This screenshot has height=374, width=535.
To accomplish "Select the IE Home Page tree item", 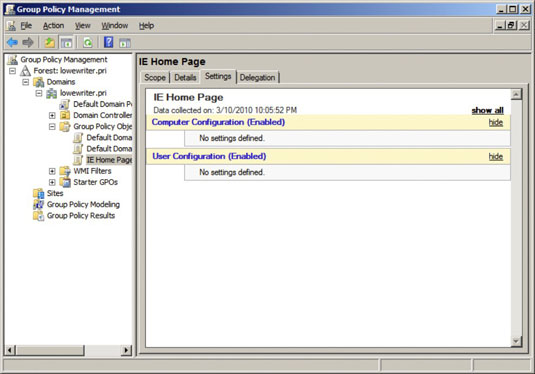I will point(109,160).
